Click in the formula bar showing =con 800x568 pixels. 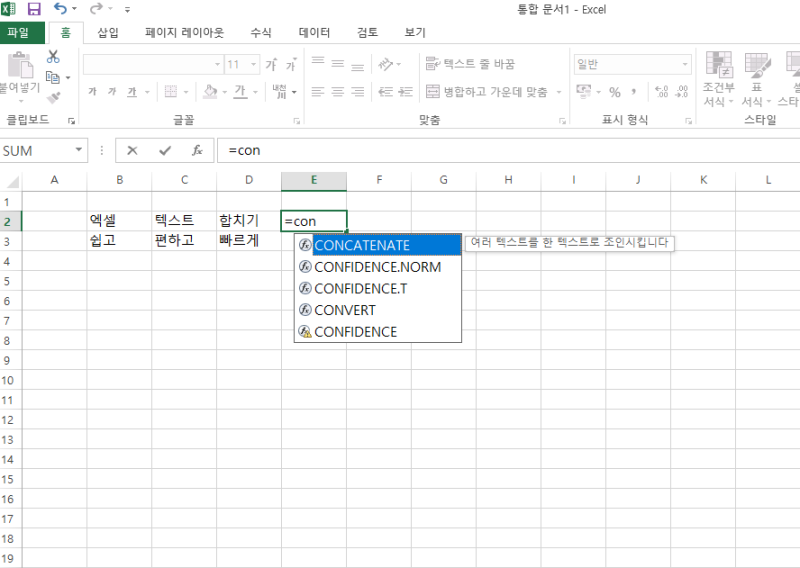(508, 151)
